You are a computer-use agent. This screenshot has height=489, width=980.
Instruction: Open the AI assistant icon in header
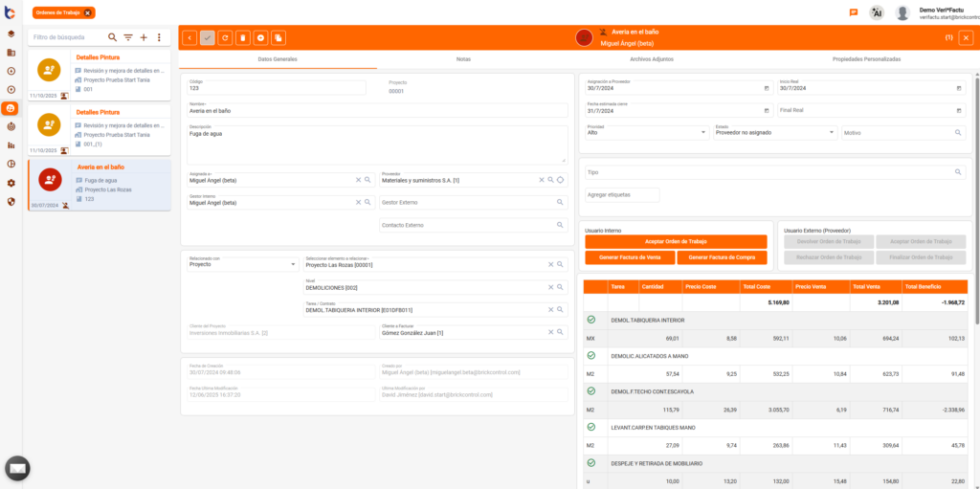pyautogui.click(x=877, y=12)
